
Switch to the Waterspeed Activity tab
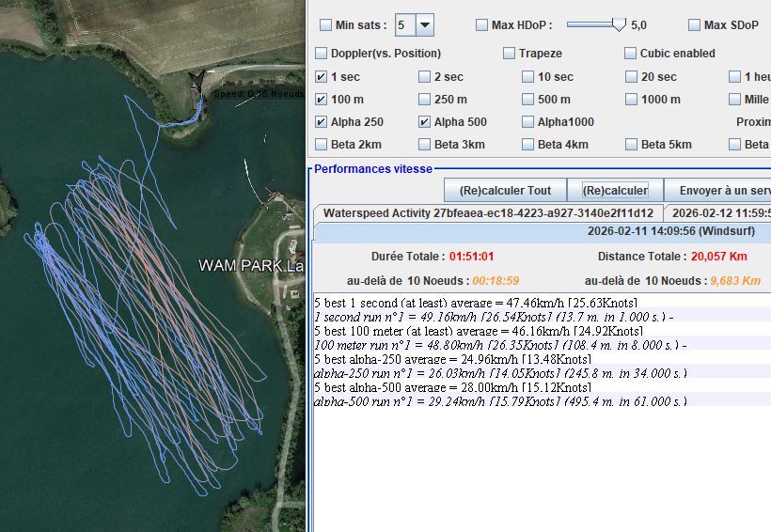point(487,213)
